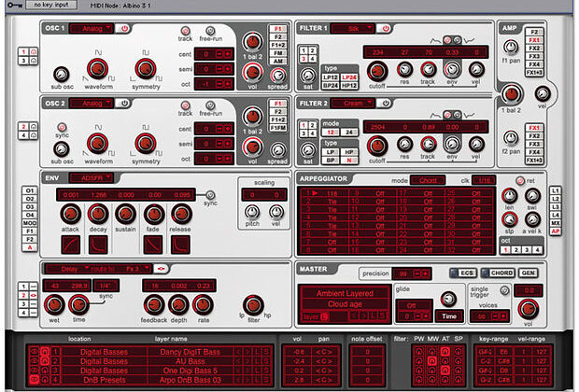Toggle OSC 1 free-run switch
The height and width of the screenshot is (392, 579).
[210, 31]
